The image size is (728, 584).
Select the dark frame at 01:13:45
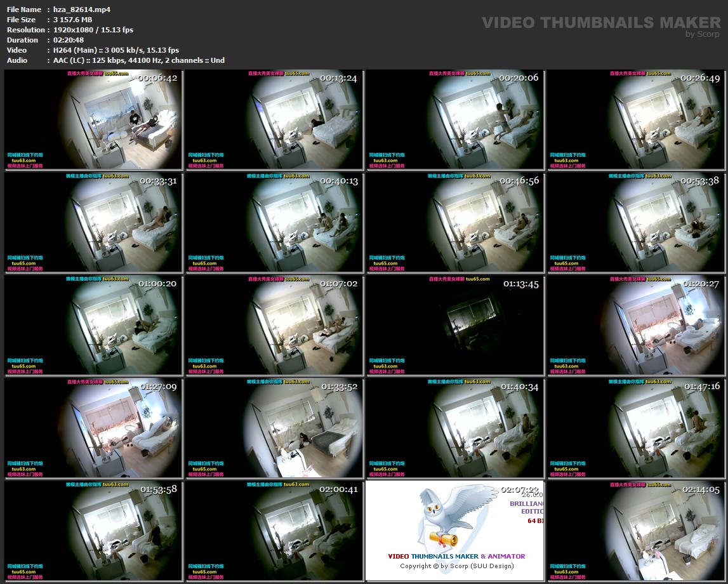(455, 326)
